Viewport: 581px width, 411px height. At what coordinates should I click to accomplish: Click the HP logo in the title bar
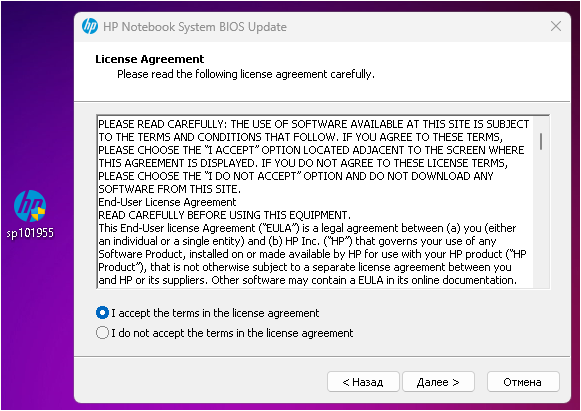(90, 26)
